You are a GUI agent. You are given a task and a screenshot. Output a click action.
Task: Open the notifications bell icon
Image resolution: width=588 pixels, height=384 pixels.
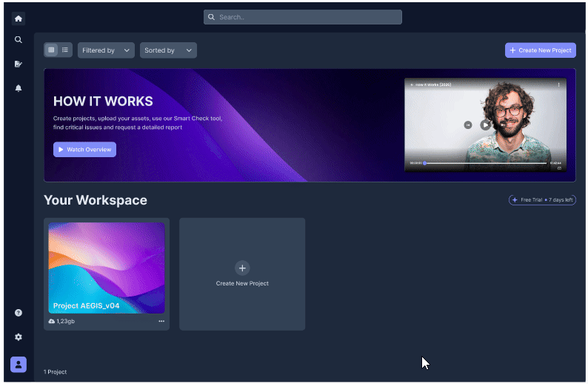click(x=18, y=87)
